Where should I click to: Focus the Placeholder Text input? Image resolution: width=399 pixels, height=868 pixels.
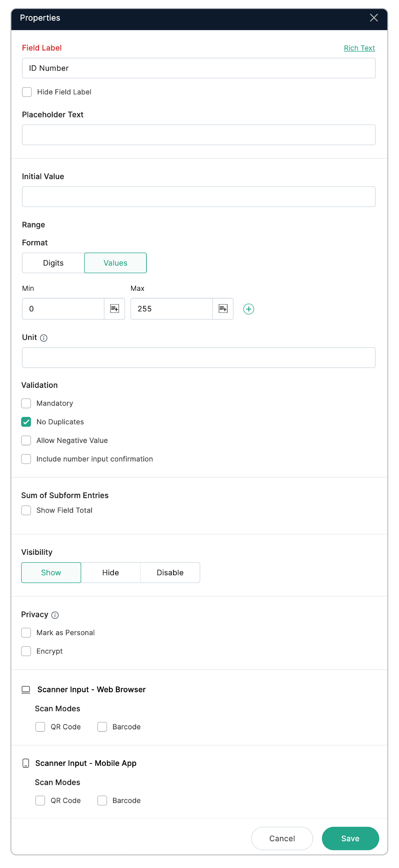(199, 135)
